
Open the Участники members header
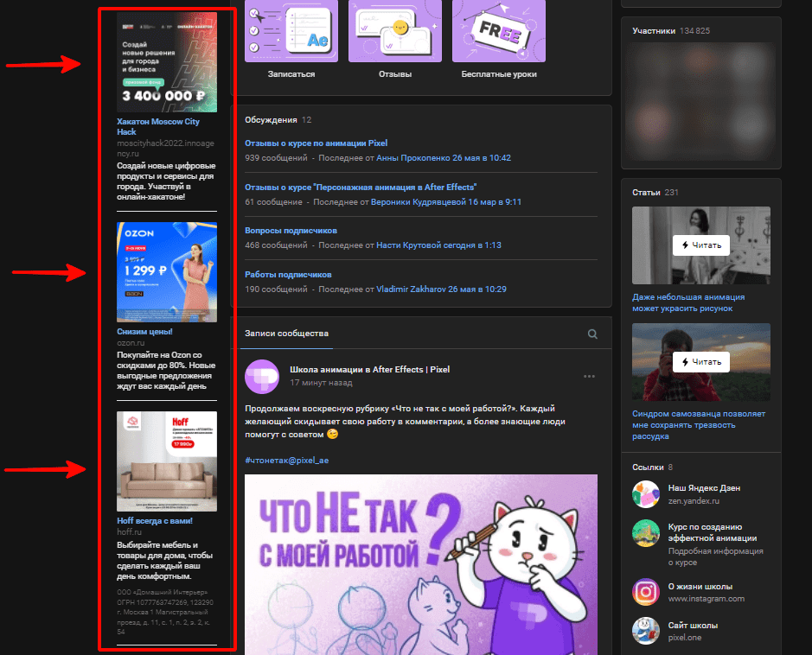click(653, 31)
